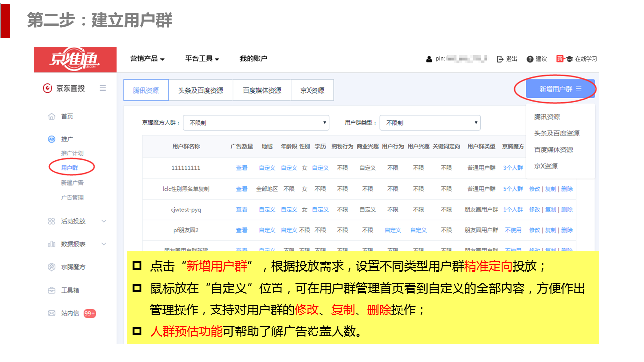Click the 京准通 logo
The image size is (644, 362).
75,59
